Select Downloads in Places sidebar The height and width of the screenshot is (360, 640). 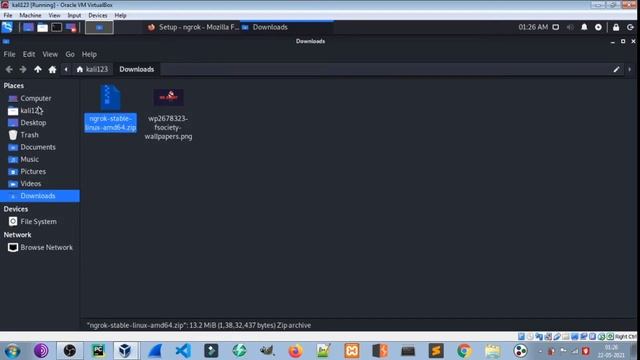(40, 196)
